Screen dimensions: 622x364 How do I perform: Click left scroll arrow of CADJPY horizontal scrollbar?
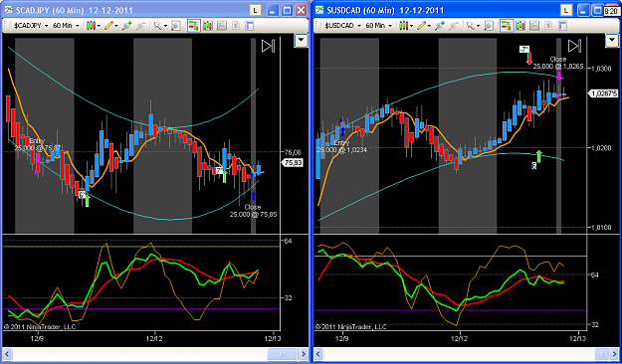(x=7, y=354)
